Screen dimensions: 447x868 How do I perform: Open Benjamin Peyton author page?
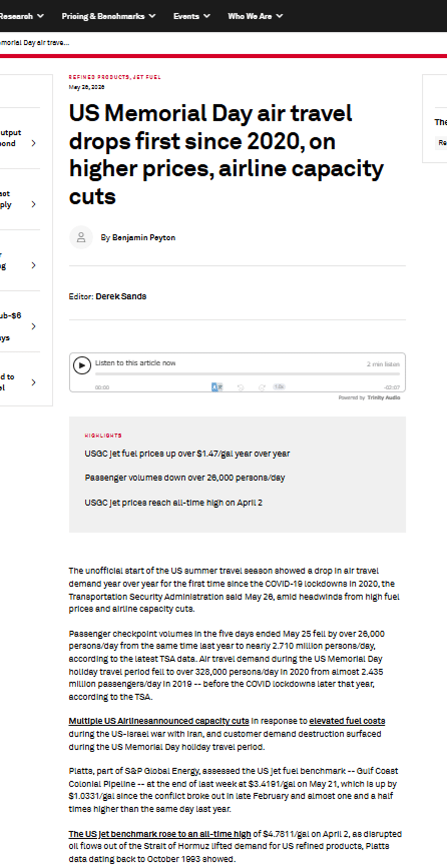click(x=144, y=237)
